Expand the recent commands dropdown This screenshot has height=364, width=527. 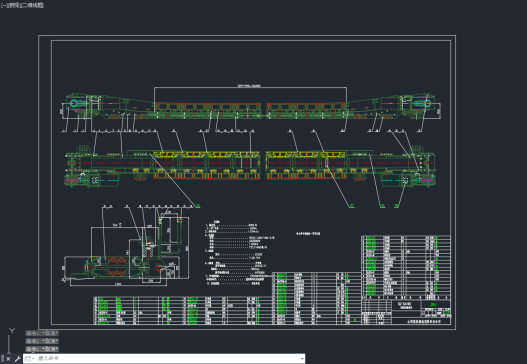(x=30, y=359)
